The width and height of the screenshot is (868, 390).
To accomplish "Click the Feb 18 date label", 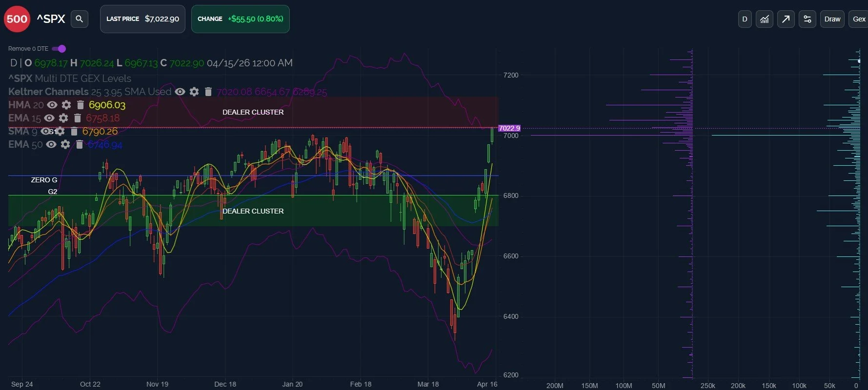I will point(361,384).
